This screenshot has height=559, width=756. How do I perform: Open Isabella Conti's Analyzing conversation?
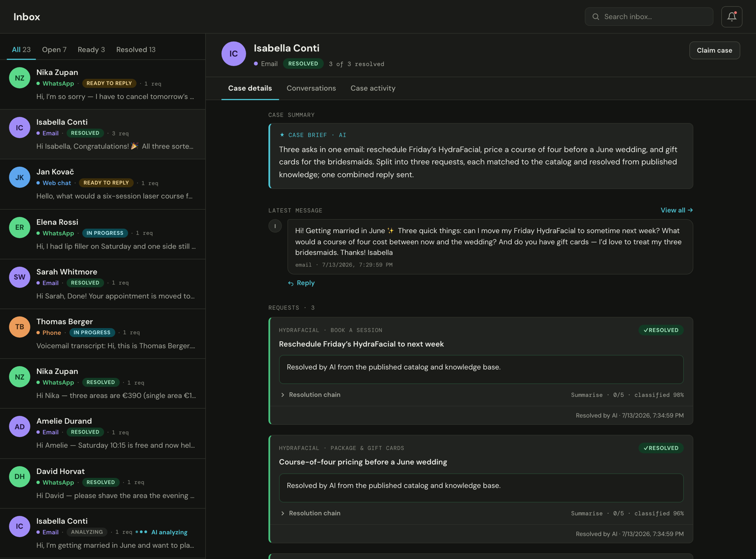pos(102,533)
